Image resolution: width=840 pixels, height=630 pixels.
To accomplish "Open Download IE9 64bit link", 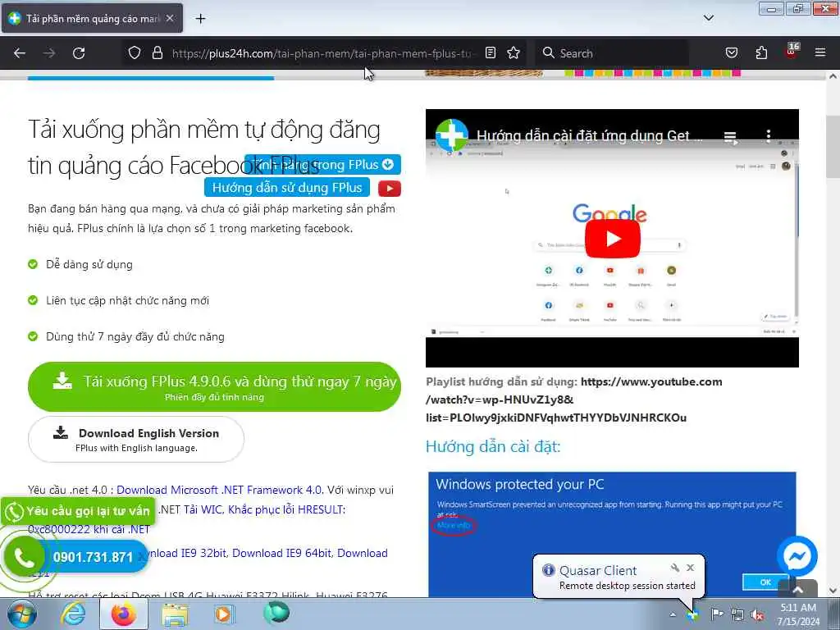I will (x=282, y=553).
